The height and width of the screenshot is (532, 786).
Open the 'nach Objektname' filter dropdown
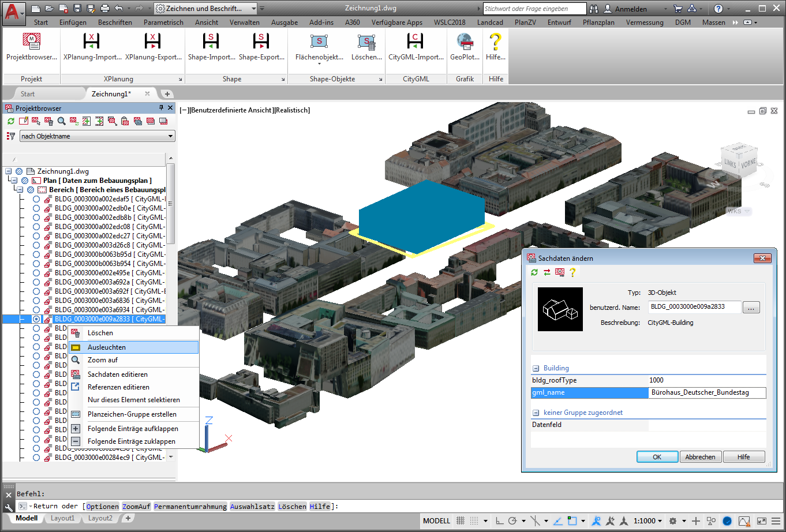(170, 136)
